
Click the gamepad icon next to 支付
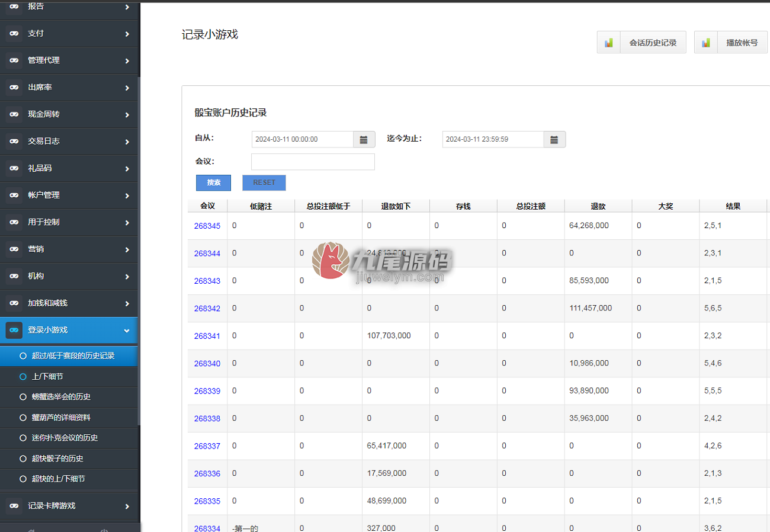[x=14, y=34]
